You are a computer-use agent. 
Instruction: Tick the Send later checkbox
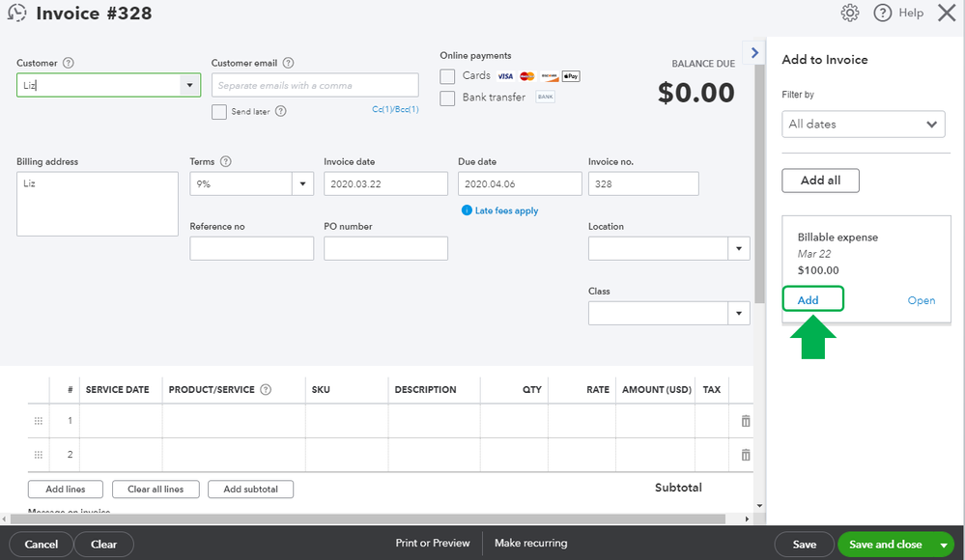[219, 112]
